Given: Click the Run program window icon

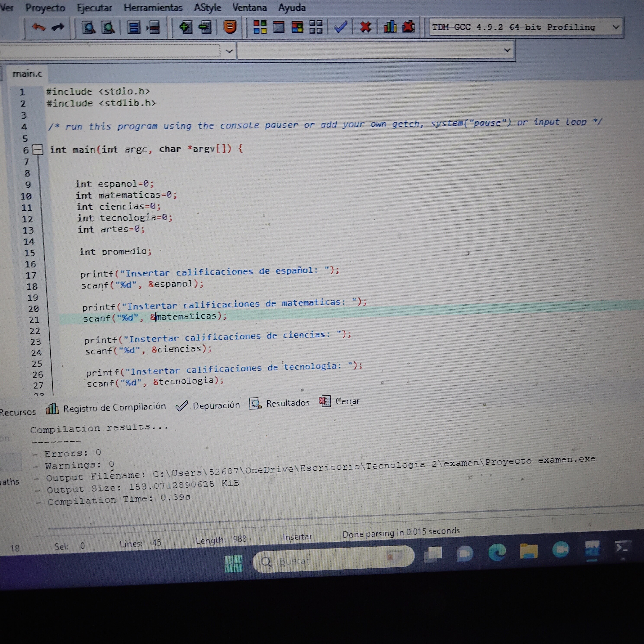Looking at the screenshot, I should [x=279, y=27].
